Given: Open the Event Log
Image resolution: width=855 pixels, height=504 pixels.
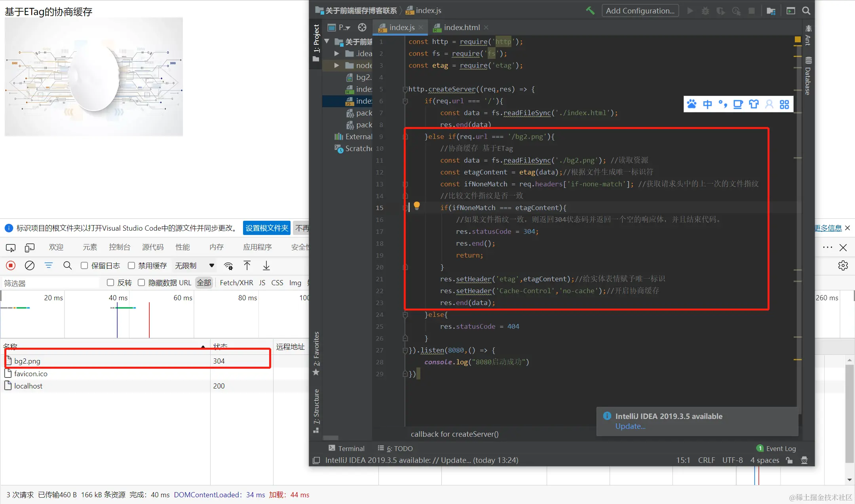Looking at the screenshot, I should point(776,448).
